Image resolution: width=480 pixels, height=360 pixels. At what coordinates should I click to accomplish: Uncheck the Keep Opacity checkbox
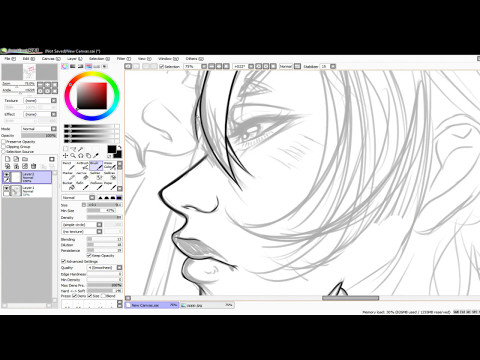click(x=89, y=256)
